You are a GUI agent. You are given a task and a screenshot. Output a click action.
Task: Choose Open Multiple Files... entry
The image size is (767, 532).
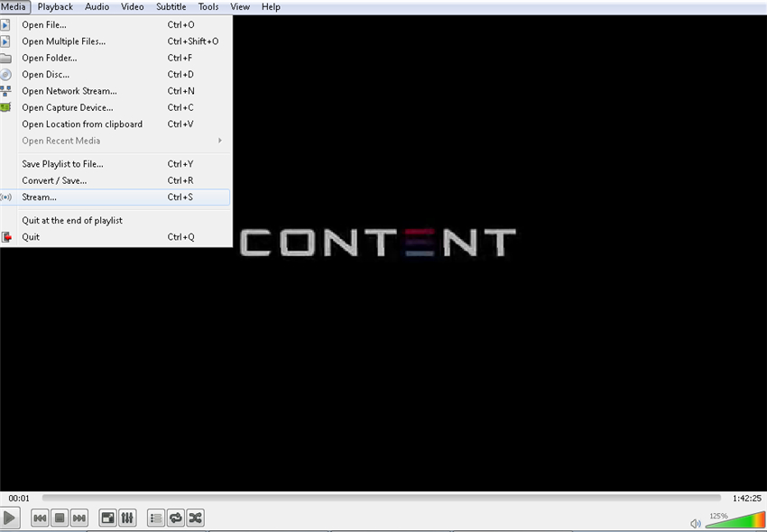116,41
